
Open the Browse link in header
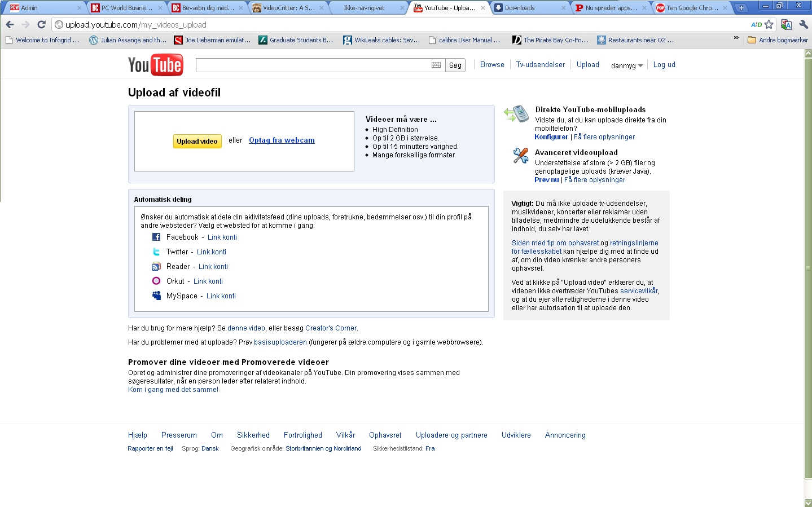(x=492, y=65)
